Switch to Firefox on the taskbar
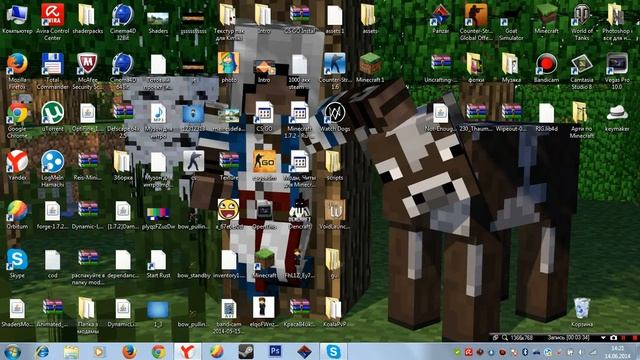Screen dimensions: 640x360 (x=129, y=351)
